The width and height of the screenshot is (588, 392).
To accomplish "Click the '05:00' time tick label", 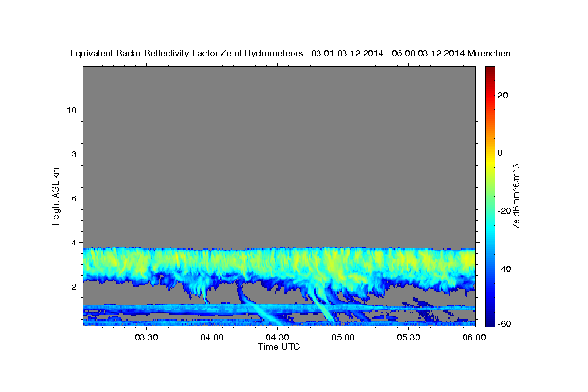I will click(x=343, y=337).
